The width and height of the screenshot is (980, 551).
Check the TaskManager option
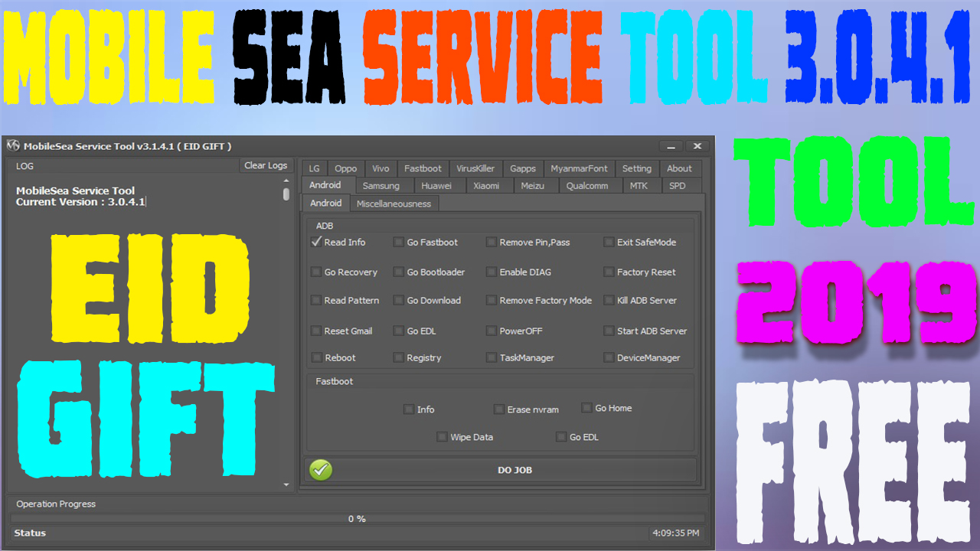[492, 357]
